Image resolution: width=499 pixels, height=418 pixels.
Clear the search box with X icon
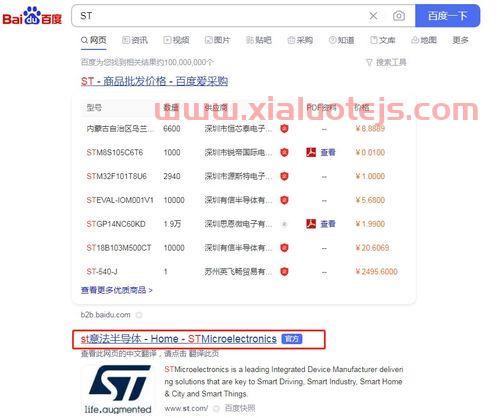point(373,16)
